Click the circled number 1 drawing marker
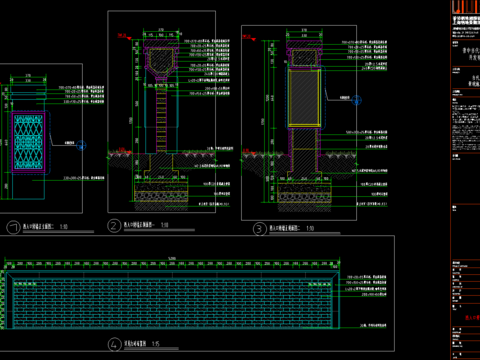The image size is (480, 360). tap(14, 227)
